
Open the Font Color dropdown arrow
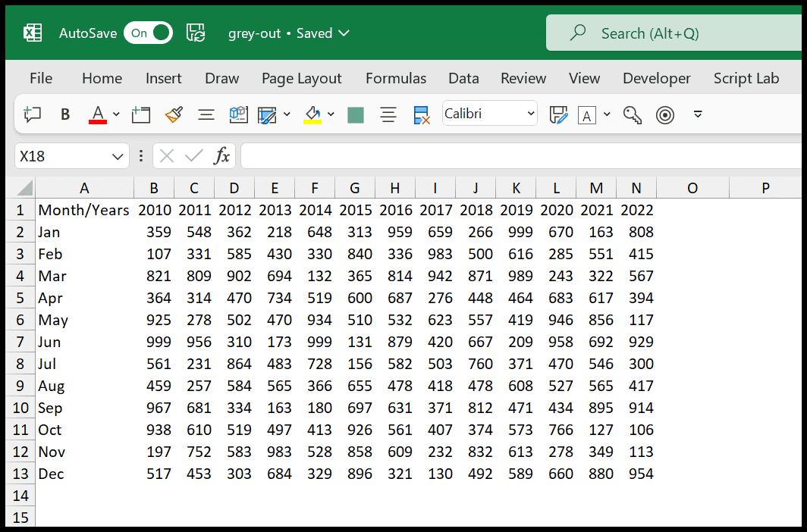(116, 114)
